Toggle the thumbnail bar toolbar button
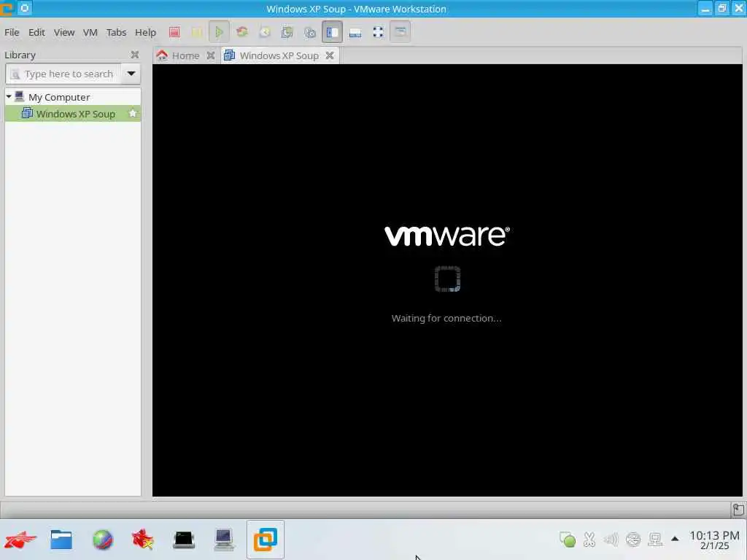Image resolution: width=747 pixels, height=560 pixels. point(355,32)
